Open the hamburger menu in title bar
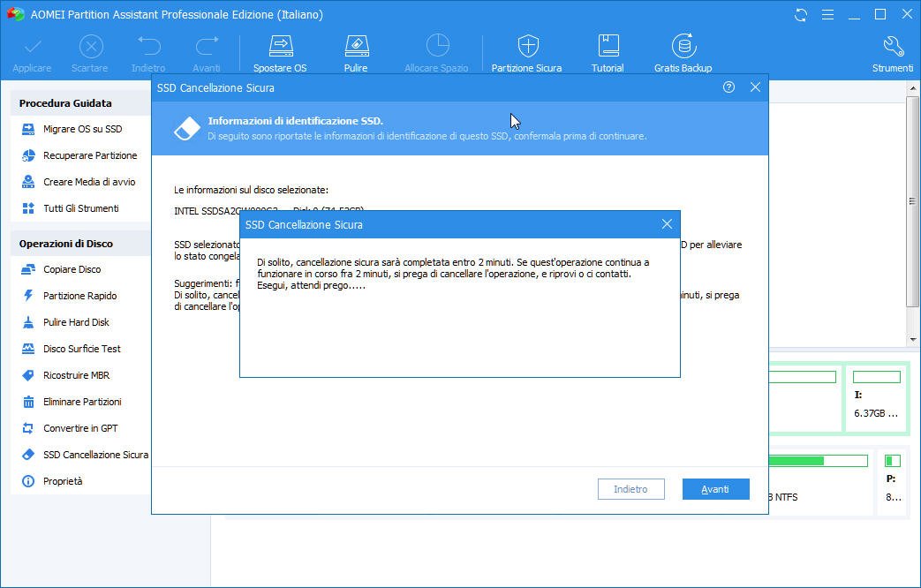 pyautogui.click(x=827, y=15)
